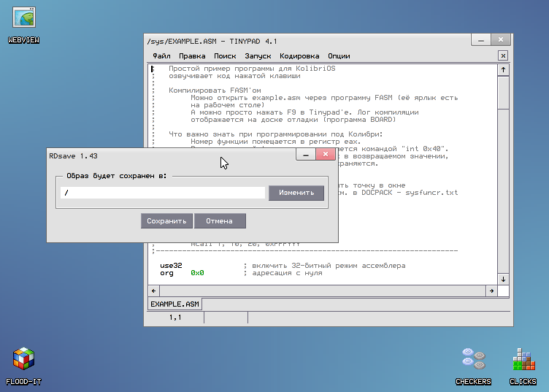The width and height of the screenshot is (549, 392).
Task: Open the Правка menu
Action: 192,55
